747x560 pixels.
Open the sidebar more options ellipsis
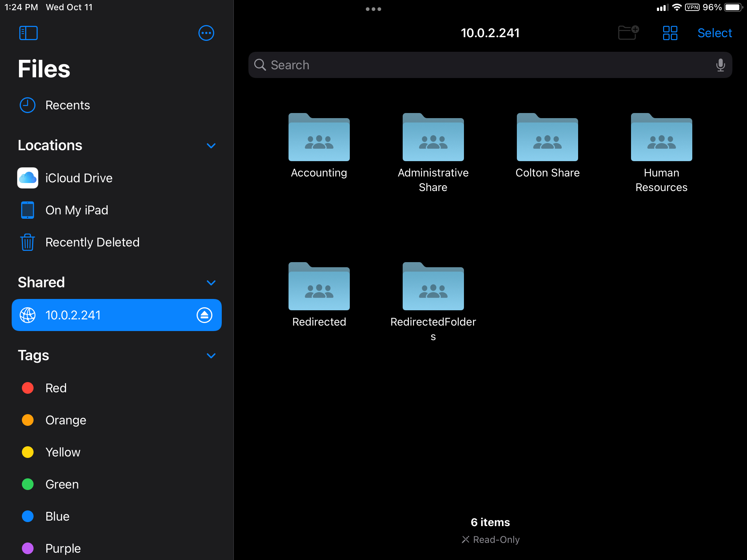coord(206,33)
